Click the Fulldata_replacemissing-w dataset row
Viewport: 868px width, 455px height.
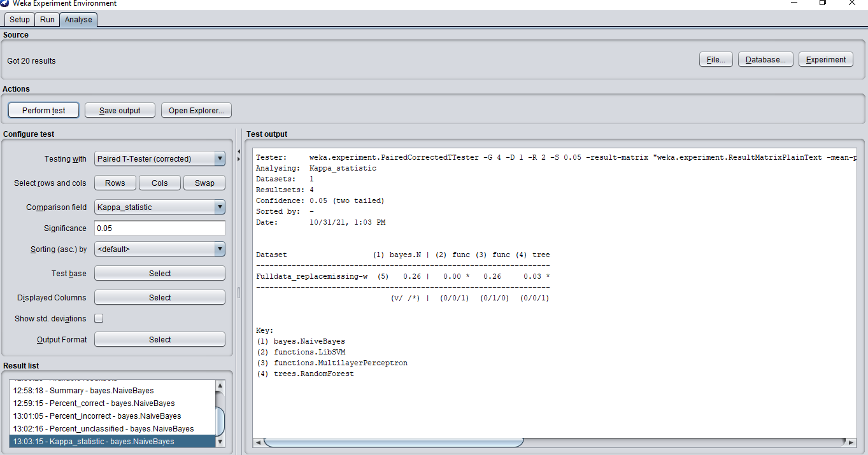[402, 276]
